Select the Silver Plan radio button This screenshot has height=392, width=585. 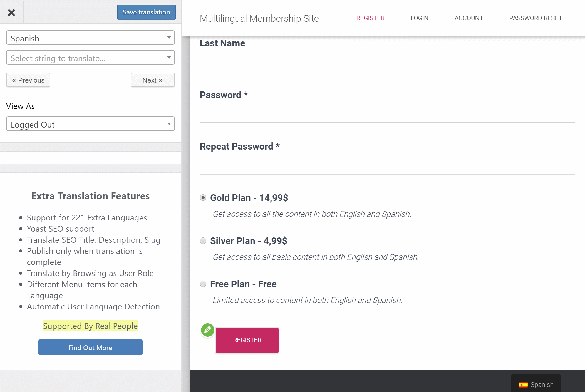point(203,240)
